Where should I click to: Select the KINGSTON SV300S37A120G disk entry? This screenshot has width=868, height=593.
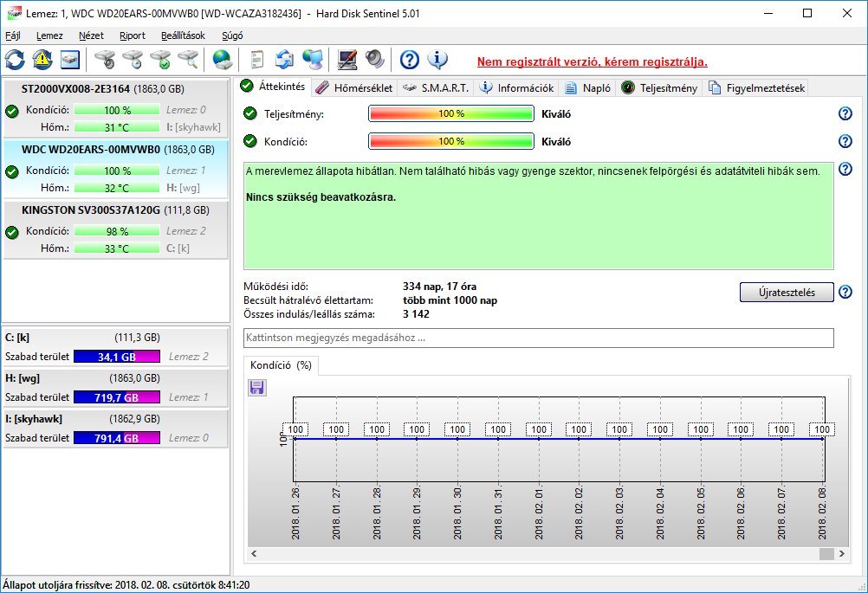[115, 229]
